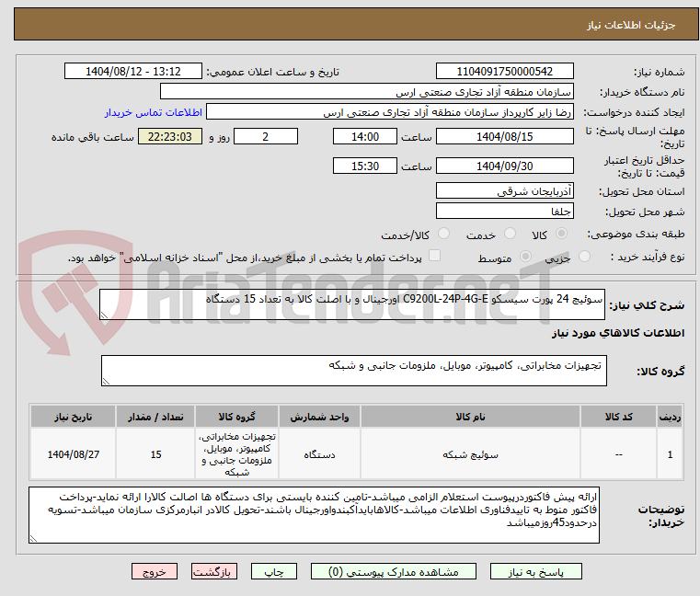Screen dimensions: 700x596
Task: Click the buyer organization name field
Action: (366, 92)
